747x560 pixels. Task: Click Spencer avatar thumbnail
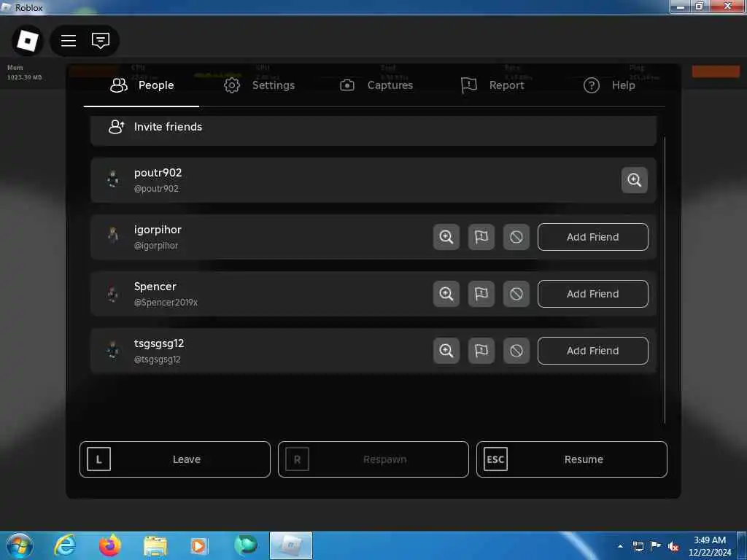tap(113, 293)
